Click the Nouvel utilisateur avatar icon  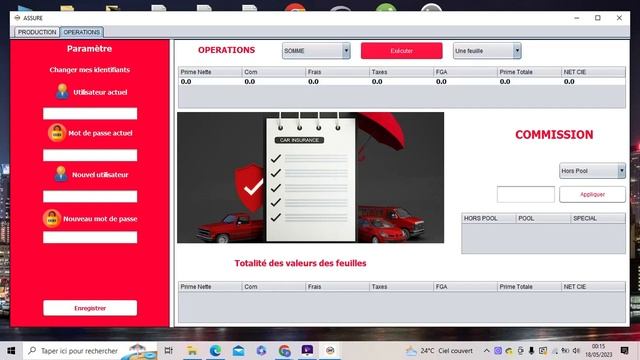click(61, 174)
